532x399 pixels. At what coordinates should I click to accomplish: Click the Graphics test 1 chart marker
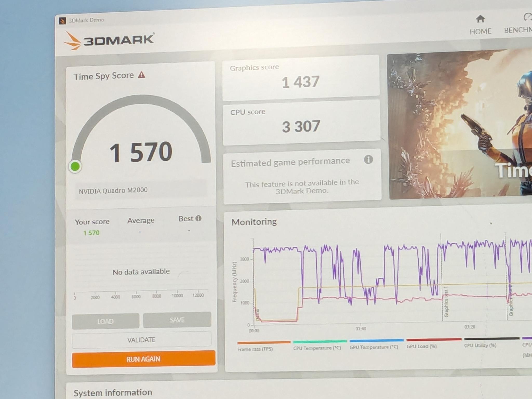coord(446,302)
